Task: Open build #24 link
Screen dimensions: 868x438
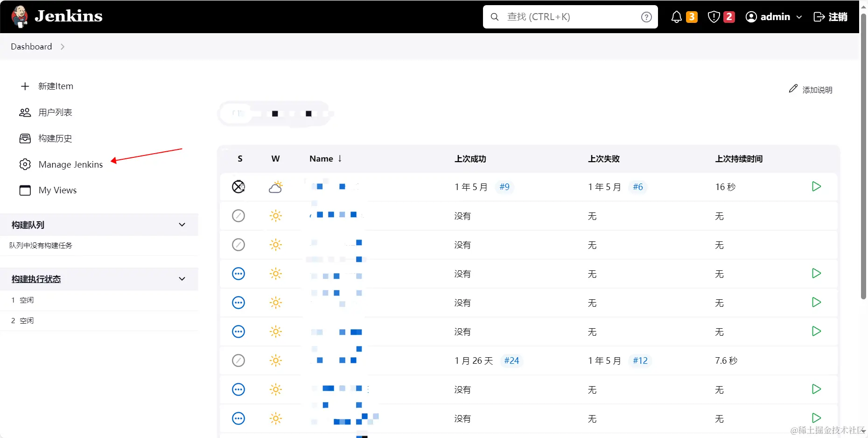Action: point(511,360)
